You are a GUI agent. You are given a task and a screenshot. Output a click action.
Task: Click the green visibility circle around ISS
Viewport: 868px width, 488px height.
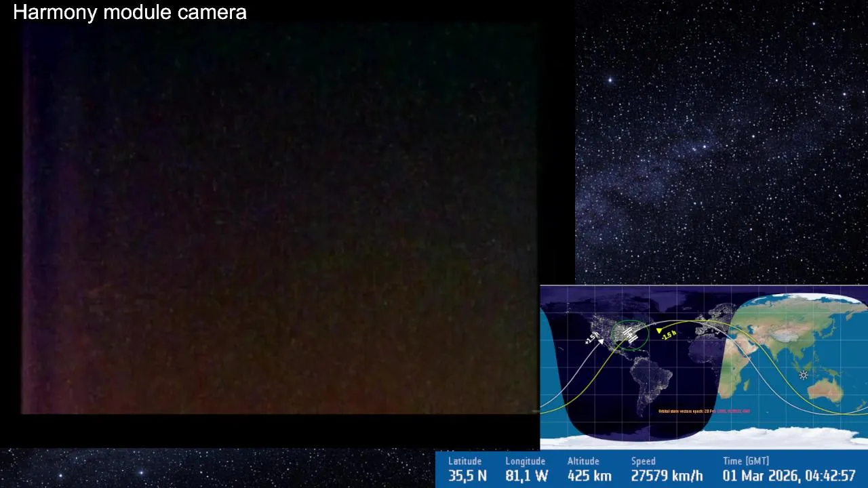[x=630, y=334]
